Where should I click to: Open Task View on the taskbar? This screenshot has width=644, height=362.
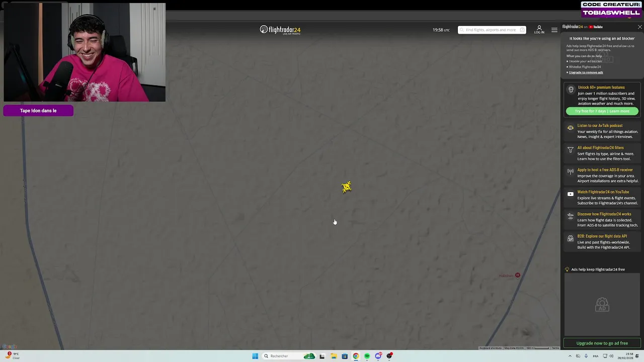(x=322, y=356)
